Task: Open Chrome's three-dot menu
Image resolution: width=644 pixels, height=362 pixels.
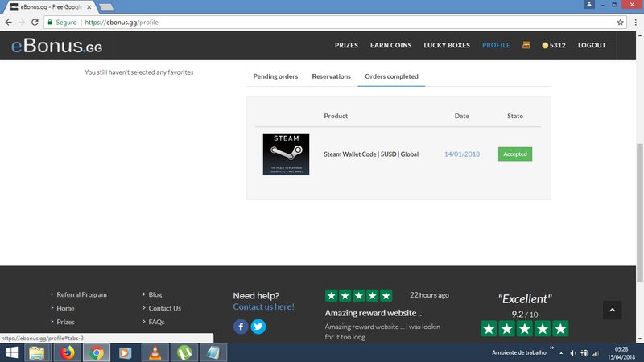Action: click(x=636, y=23)
